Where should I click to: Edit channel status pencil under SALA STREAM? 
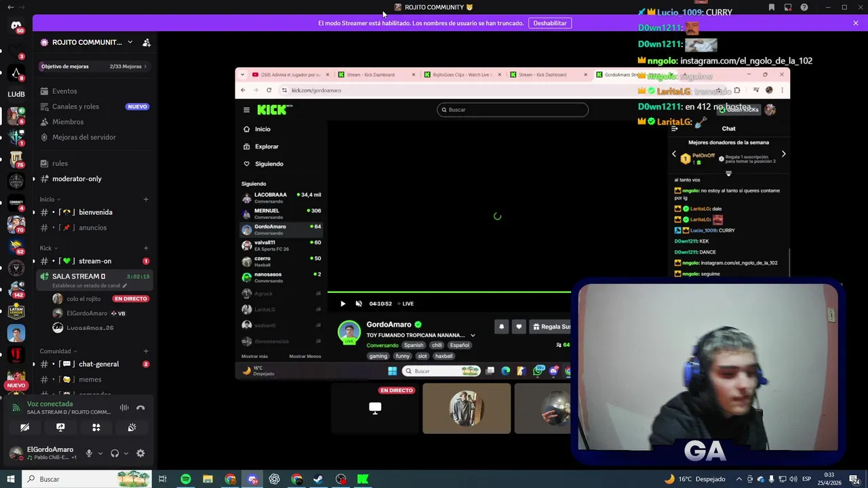(x=124, y=285)
